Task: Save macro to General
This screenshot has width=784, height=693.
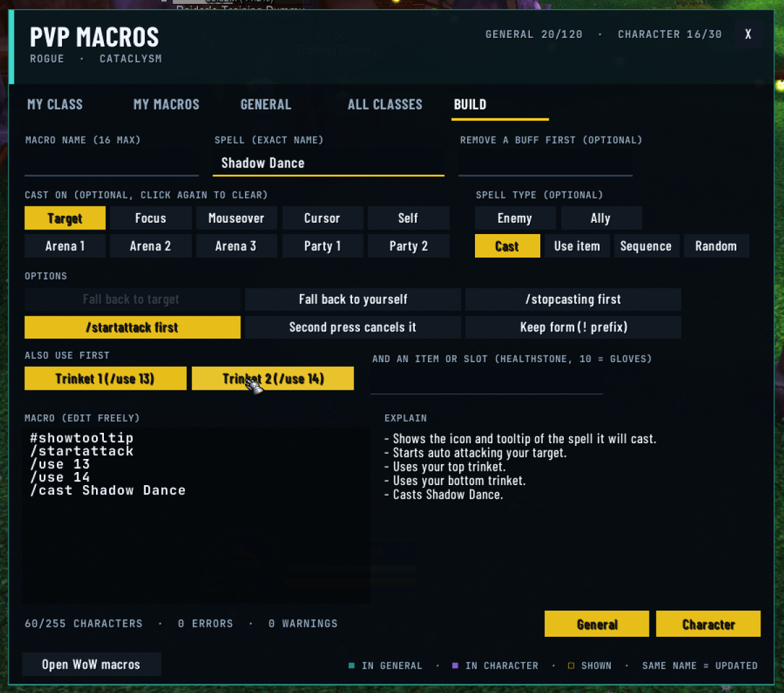Action: [x=597, y=624]
